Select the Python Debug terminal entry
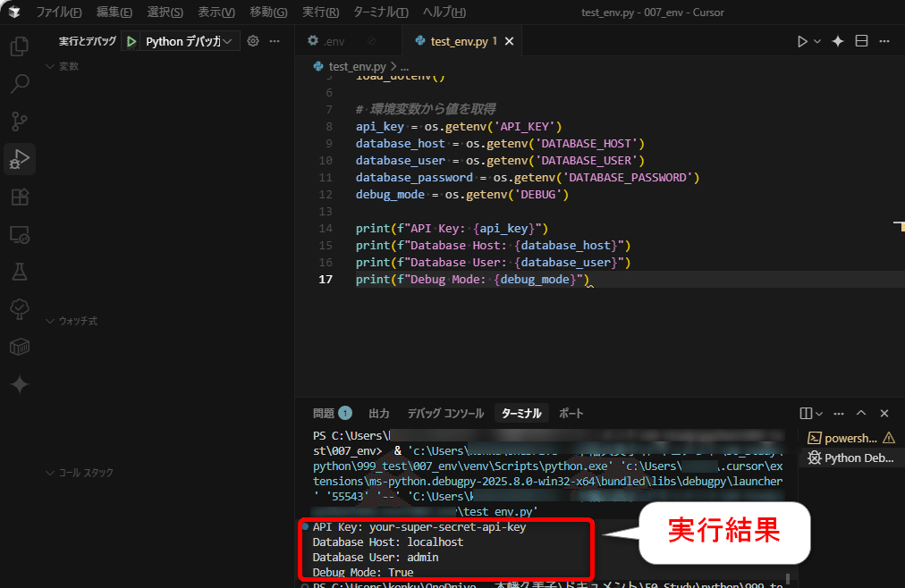Image resolution: width=905 pixels, height=588 pixels. [850, 458]
